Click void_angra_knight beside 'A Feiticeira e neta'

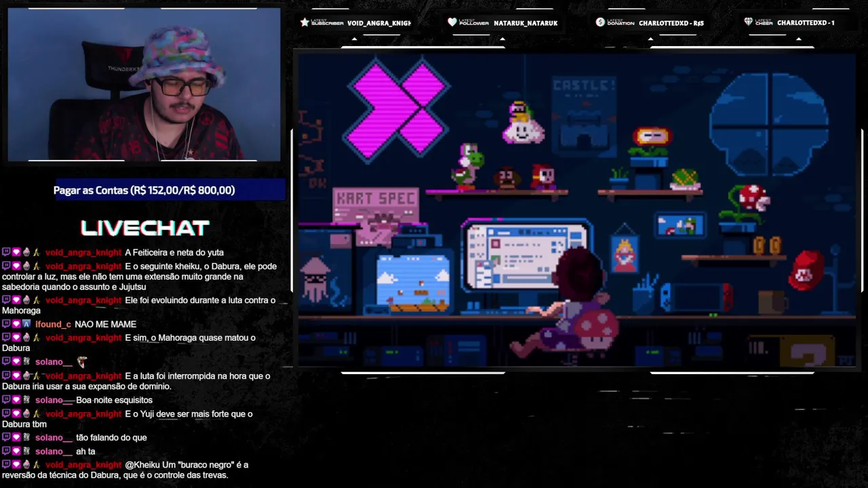83,253
